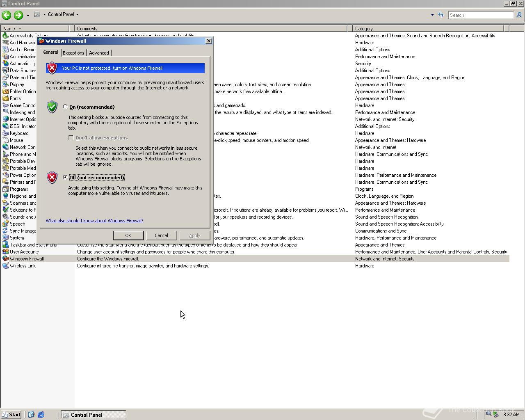Click the 'Programs' category cell text
Image resolution: width=525 pixels, height=420 pixels.
364,189
